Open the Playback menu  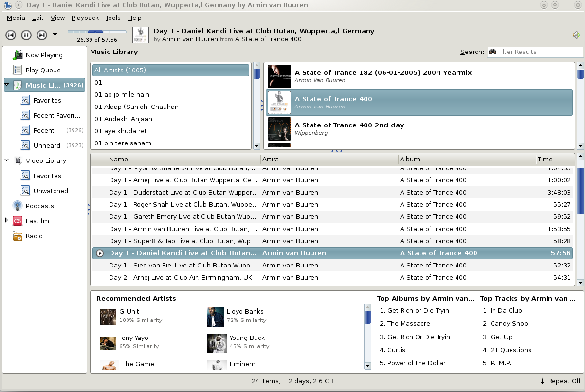point(85,18)
